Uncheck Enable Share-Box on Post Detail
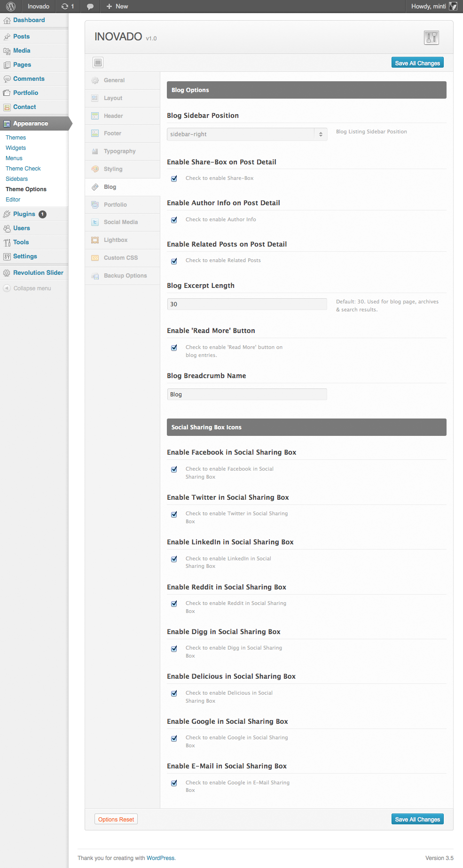This screenshot has height=868, width=463. click(174, 178)
